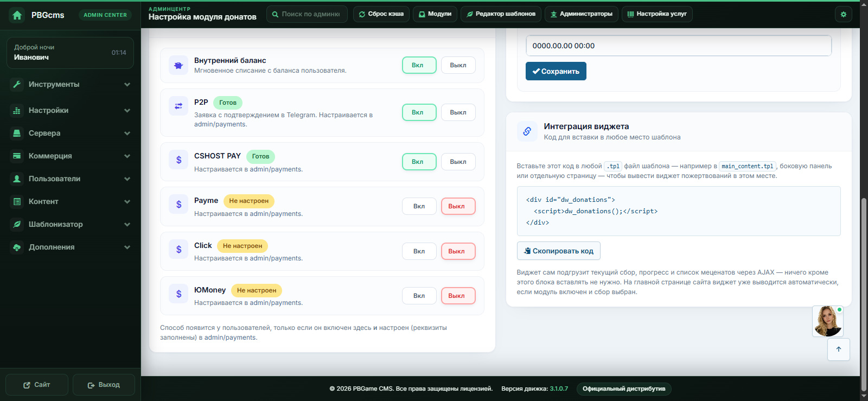Click the Готов badge beside P2P

point(228,103)
